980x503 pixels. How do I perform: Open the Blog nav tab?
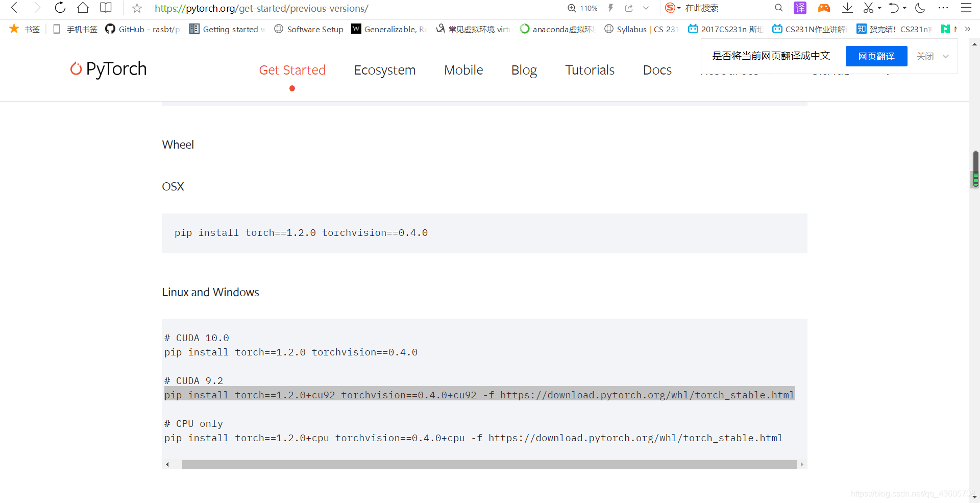(524, 70)
